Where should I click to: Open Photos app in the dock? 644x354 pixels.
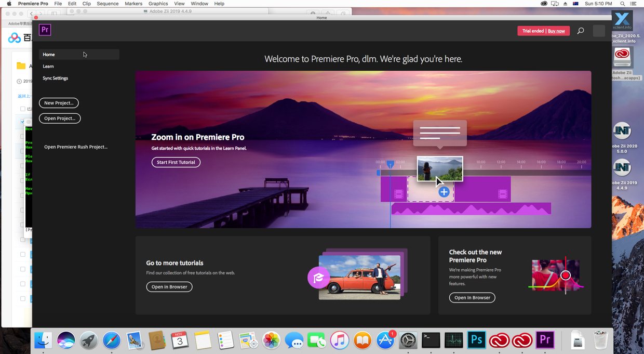pos(271,340)
